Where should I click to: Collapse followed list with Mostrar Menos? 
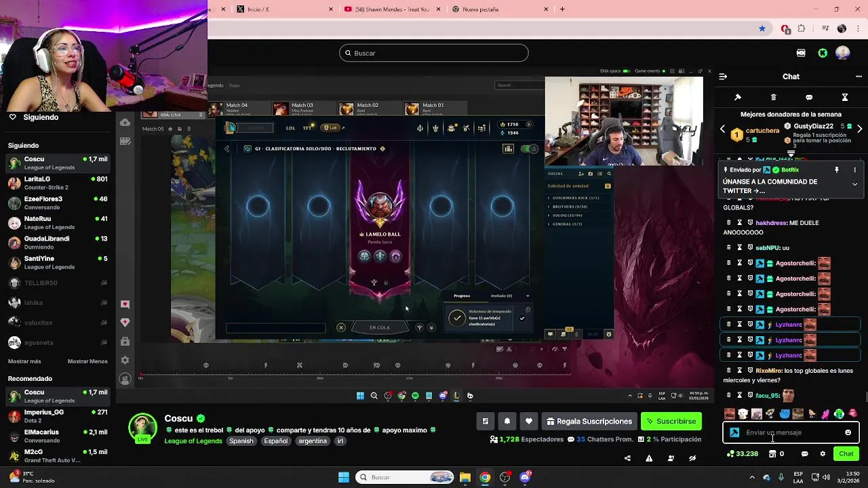pyautogui.click(x=87, y=362)
